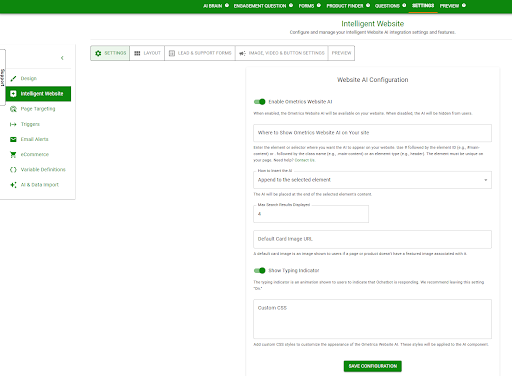Image resolution: width=512 pixels, height=376 pixels.
Task: Click the Website AI Configuration heading
Action: [x=373, y=80]
